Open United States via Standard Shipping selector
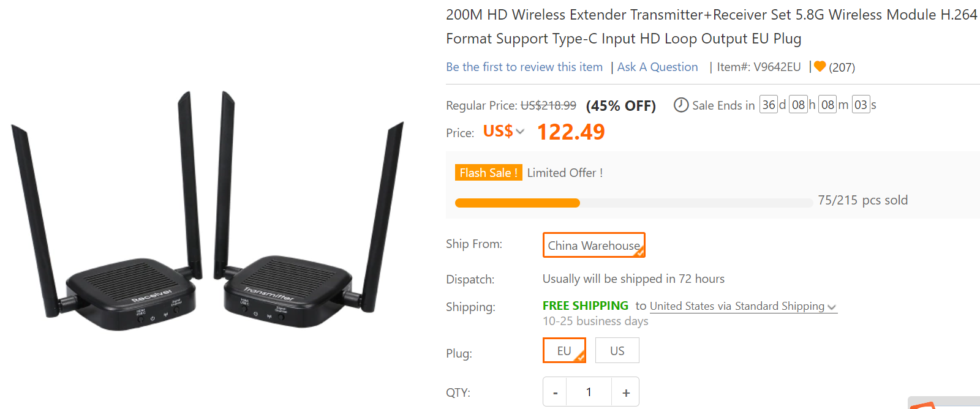Viewport: 980px width, 409px height. pos(743,306)
